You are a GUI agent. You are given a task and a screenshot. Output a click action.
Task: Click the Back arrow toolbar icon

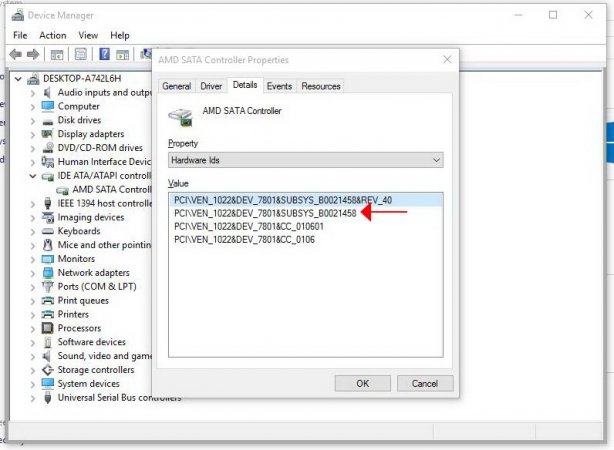point(16,54)
